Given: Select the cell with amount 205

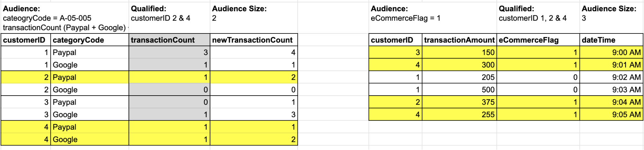Looking at the screenshot, I should click(x=459, y=77).
